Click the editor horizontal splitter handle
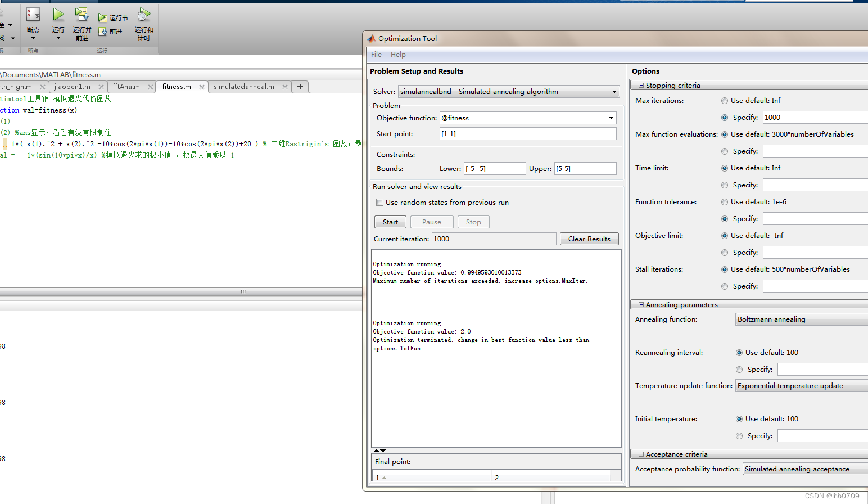This screenshot has height=504, width=868. pos(243,291)
